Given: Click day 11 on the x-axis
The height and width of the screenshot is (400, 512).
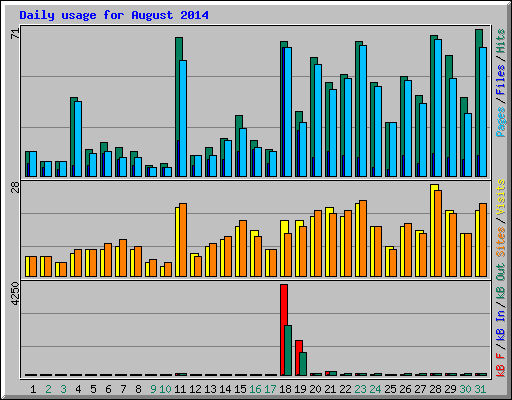Looking at the screenshot, I should click(x=180, y=389).
